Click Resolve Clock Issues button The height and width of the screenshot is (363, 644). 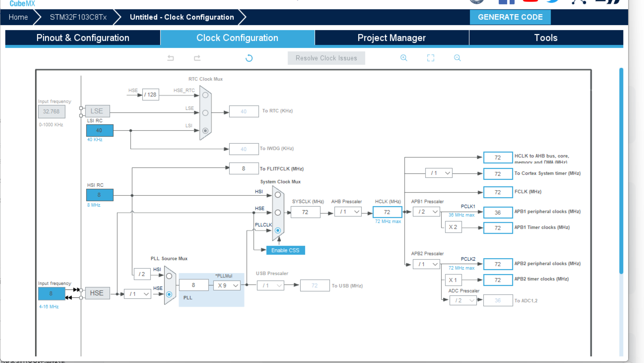(x=326, y=58)
